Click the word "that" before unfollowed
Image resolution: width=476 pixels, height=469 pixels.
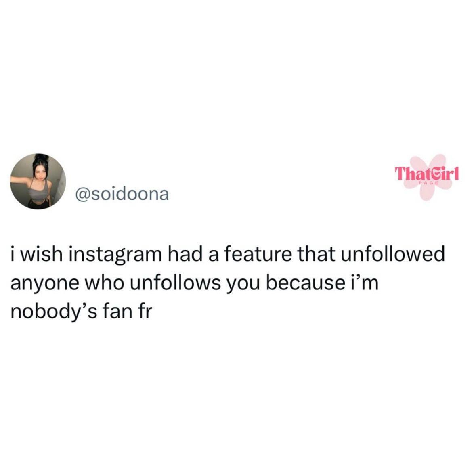pyautogui.click(x=316, y=254)
